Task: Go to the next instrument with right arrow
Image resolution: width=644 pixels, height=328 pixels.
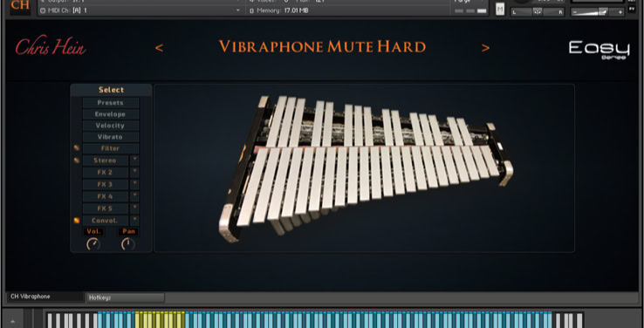Action: pos(485,48)
